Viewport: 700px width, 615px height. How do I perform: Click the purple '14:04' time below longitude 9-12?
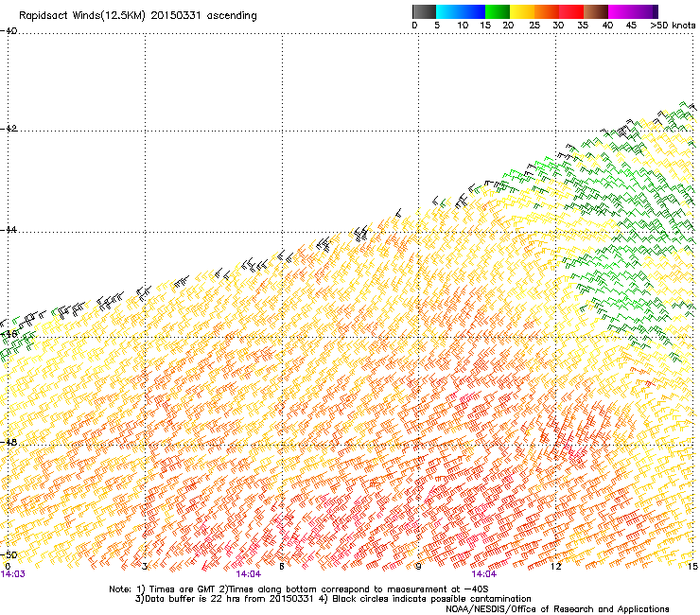[484, 574]
